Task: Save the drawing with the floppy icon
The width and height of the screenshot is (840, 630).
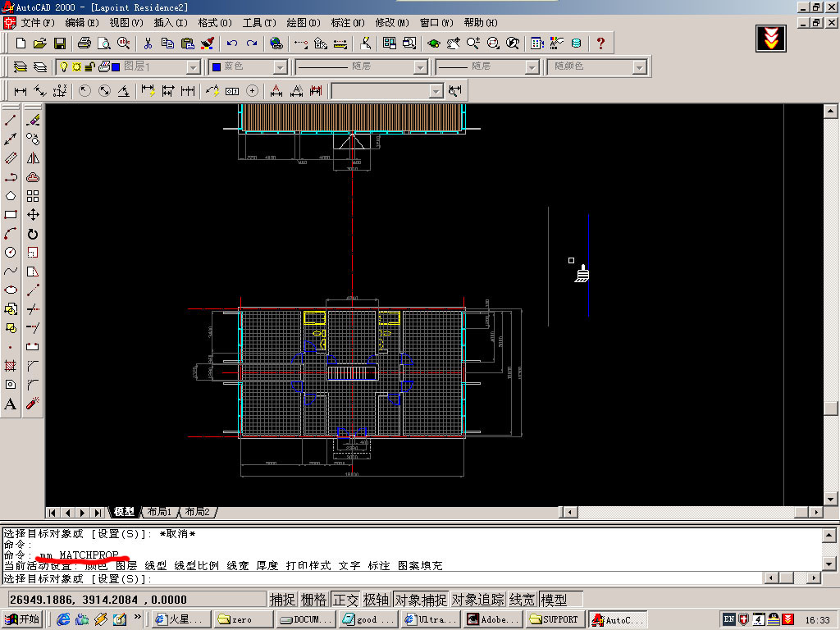Action: 60,43
